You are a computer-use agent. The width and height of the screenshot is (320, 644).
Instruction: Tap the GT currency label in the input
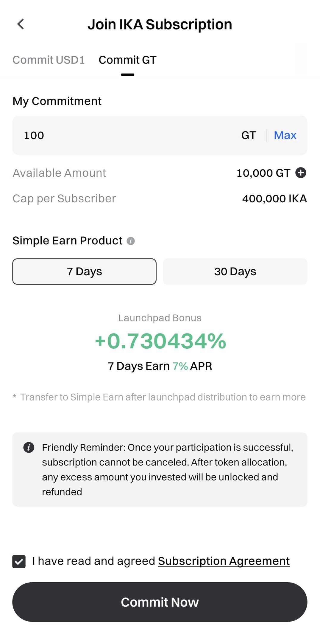[x=249, y=135]
